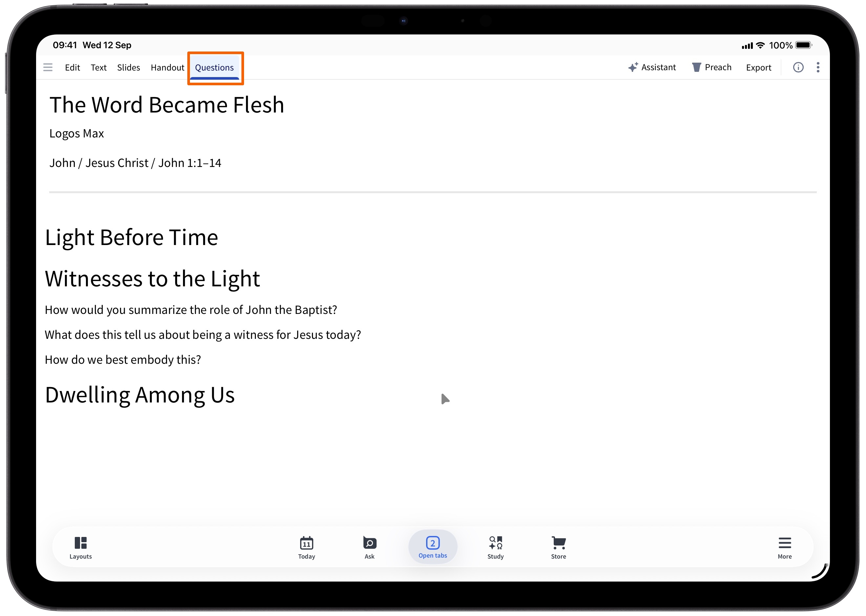
Task: Select the Handout tab
Action: (x=167, y=68)
